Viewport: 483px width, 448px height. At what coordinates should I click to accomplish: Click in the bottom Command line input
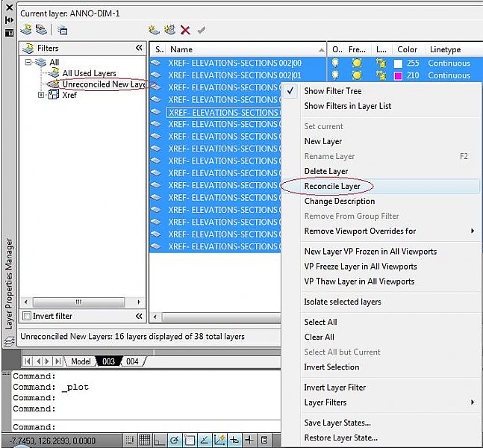(x=149, y=427)
